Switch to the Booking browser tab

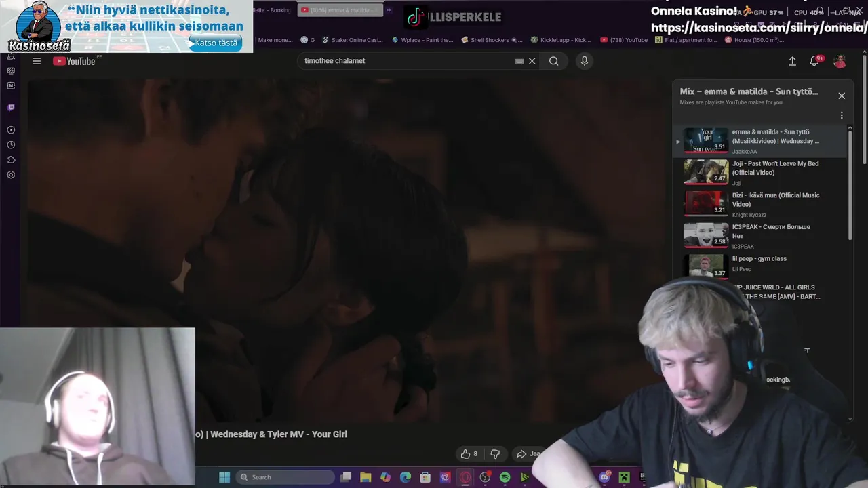273,10
